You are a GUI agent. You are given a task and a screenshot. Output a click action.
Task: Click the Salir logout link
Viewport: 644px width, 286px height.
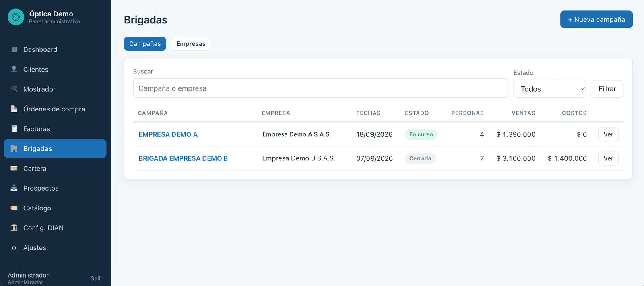click(x=97, y=278)
